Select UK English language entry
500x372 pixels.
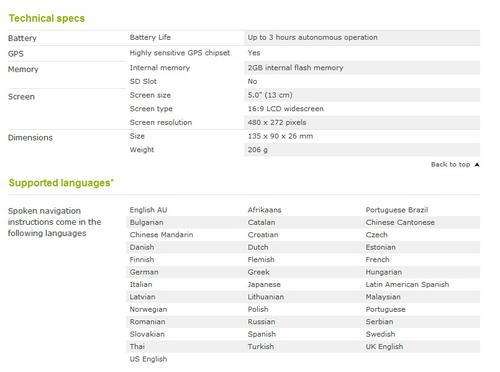(384, 347)
